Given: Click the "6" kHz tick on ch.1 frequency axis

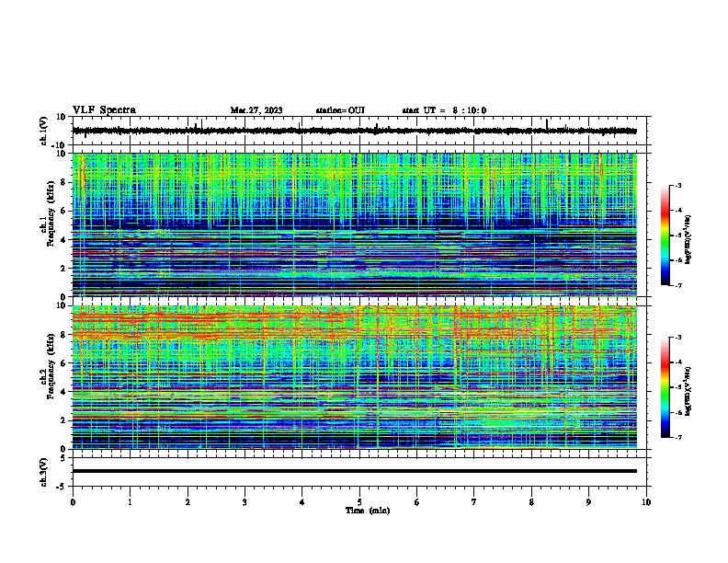Looking at the screenshot, I should [64, 211].
